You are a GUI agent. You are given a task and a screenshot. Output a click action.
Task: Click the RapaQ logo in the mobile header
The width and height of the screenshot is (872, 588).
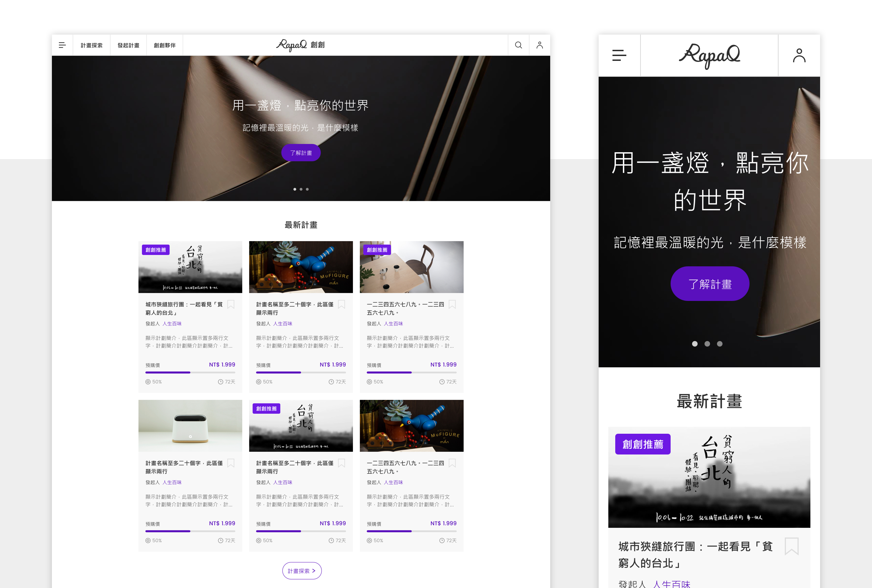709,56
